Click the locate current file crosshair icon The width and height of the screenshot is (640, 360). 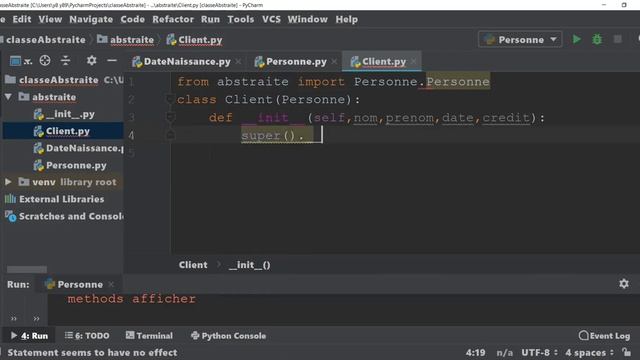point(45,61)
